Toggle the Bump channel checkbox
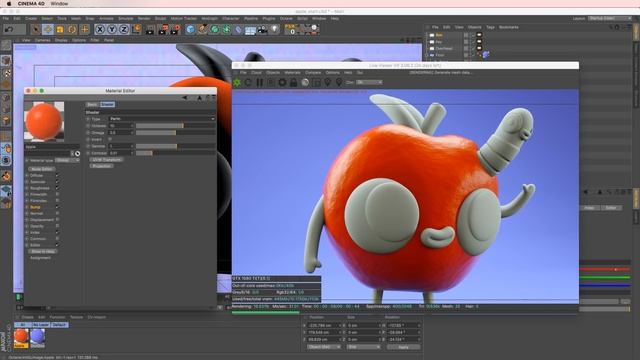This screenshot has height=360, width=640. click(x=57, y=207)
